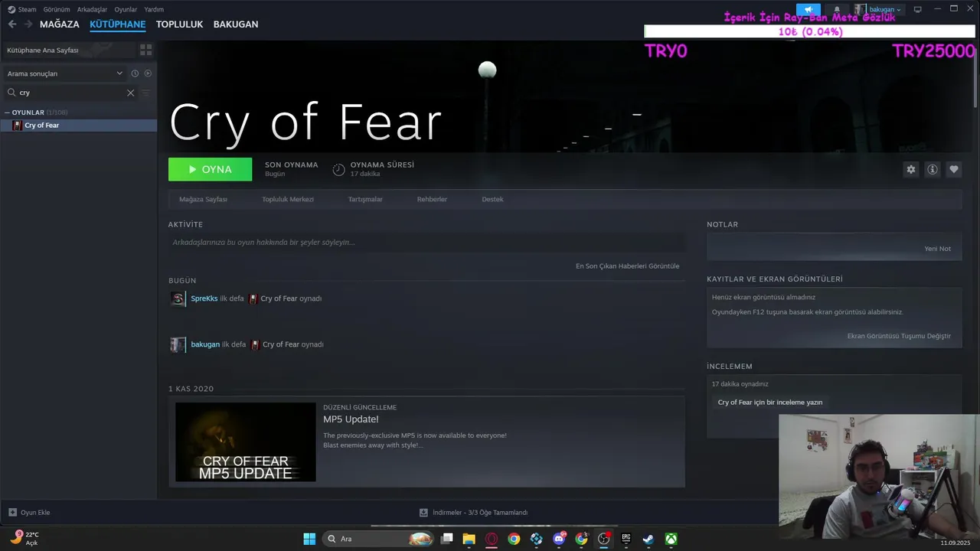Open İndirmeler downloads status

point(473,513)
